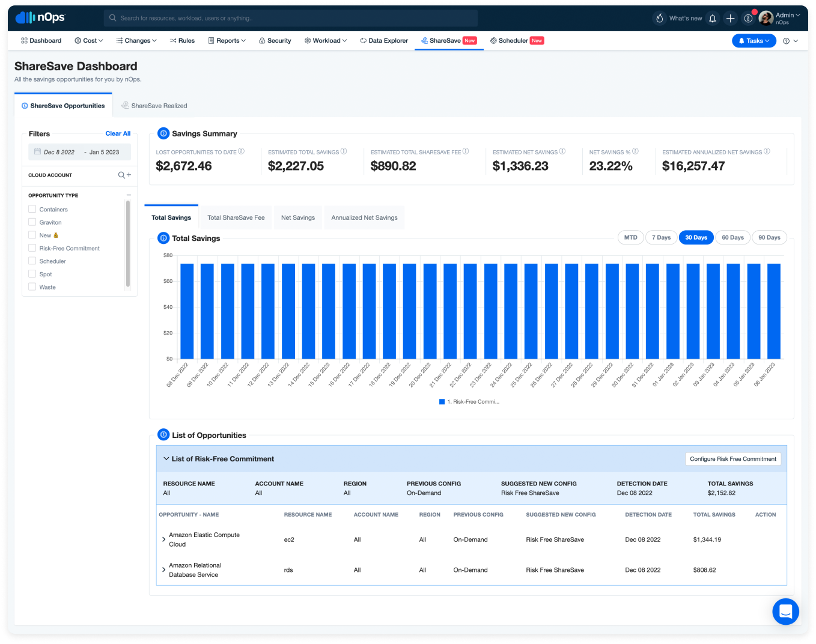
Task: Click Configure Risk Free Commitment button
Action: coord(733,459)
